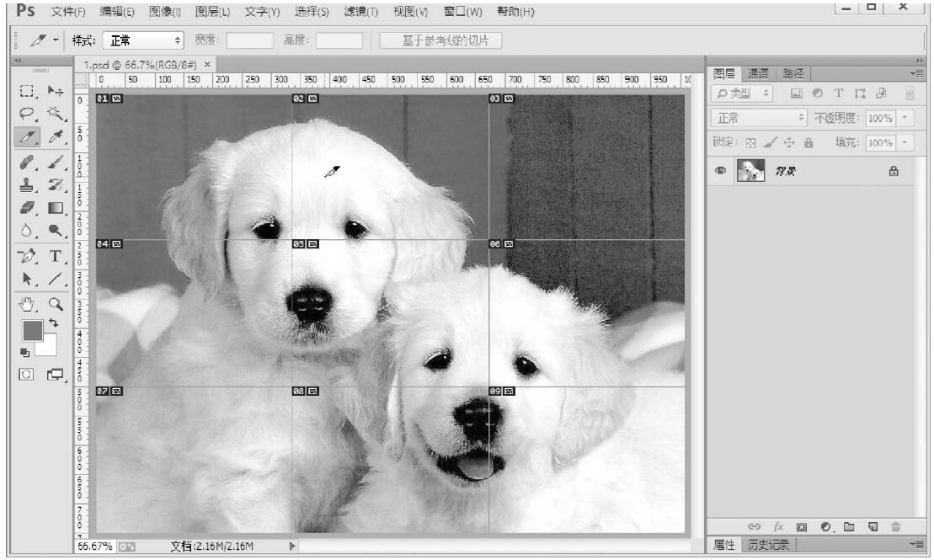Open the 样式 style dropdown
The width and height of the screenshot is (934, 560).
(142, 40)
